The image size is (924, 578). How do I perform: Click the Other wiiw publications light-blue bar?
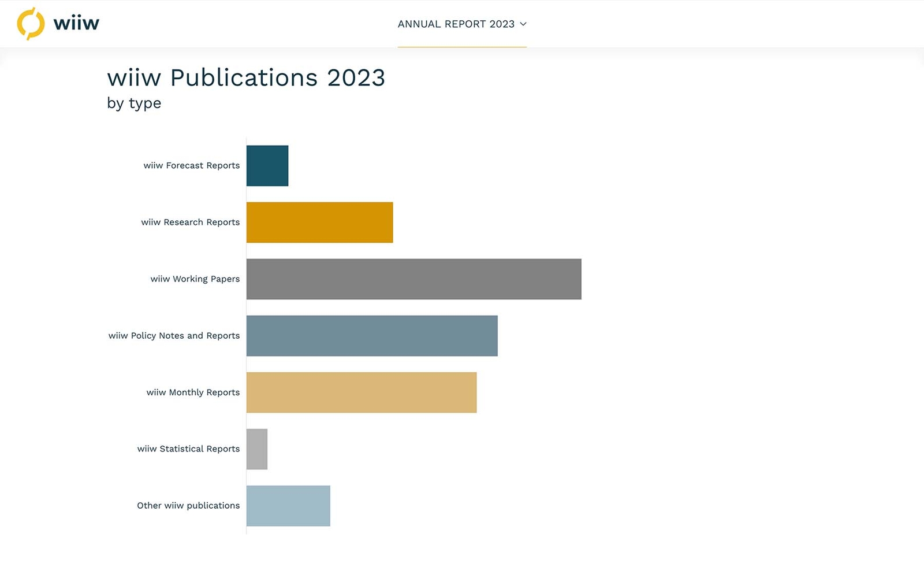tap(288, 506)
